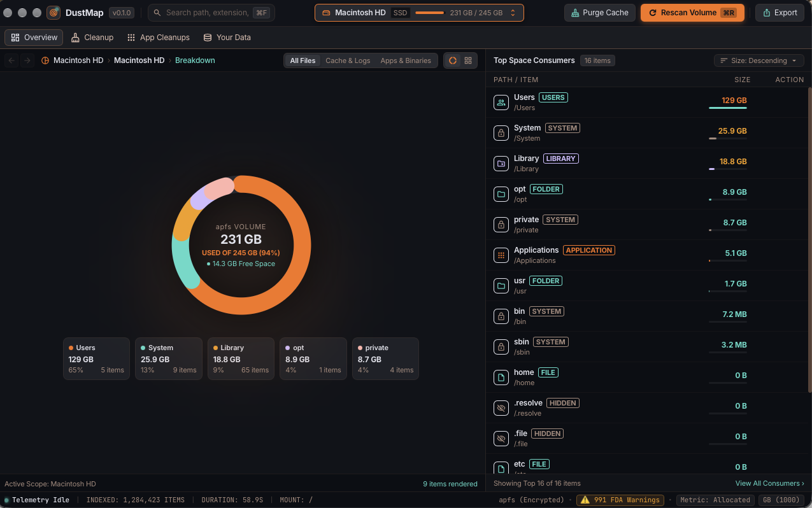This screenshot has height=508, width=812.
Task: Open the Your Data tab
Action: click(227, 38)
